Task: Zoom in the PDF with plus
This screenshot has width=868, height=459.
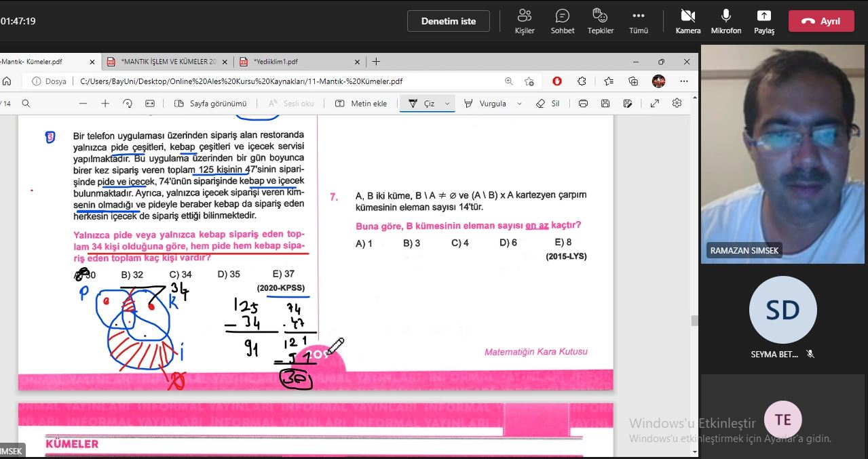Action: (105, 104)
